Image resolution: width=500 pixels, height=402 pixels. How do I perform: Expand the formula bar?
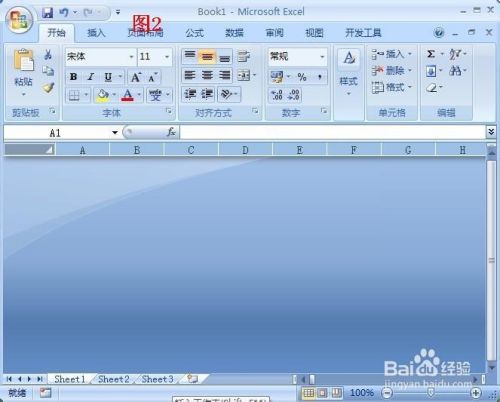pos(491,132)
